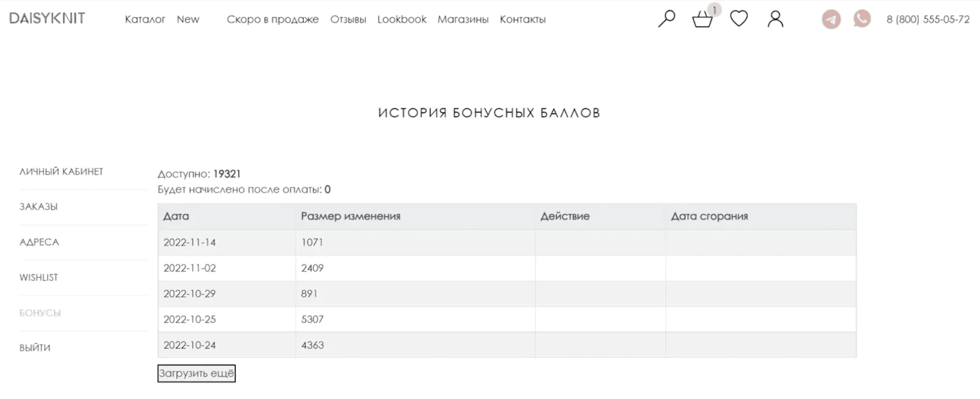The image size is (980, 399).
Task: Open the Магазины page
Action: click(463, 20)
